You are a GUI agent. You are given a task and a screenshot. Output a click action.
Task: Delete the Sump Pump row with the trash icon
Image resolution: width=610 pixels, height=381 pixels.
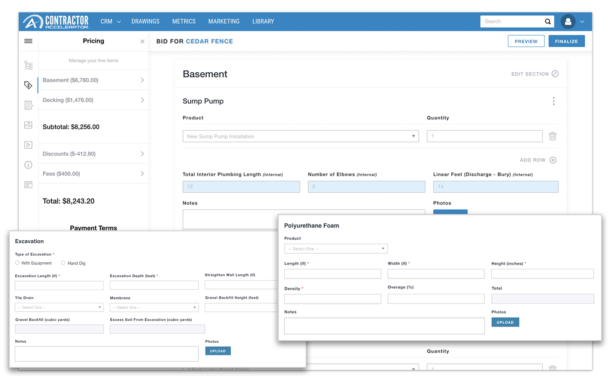coord(552,136)
